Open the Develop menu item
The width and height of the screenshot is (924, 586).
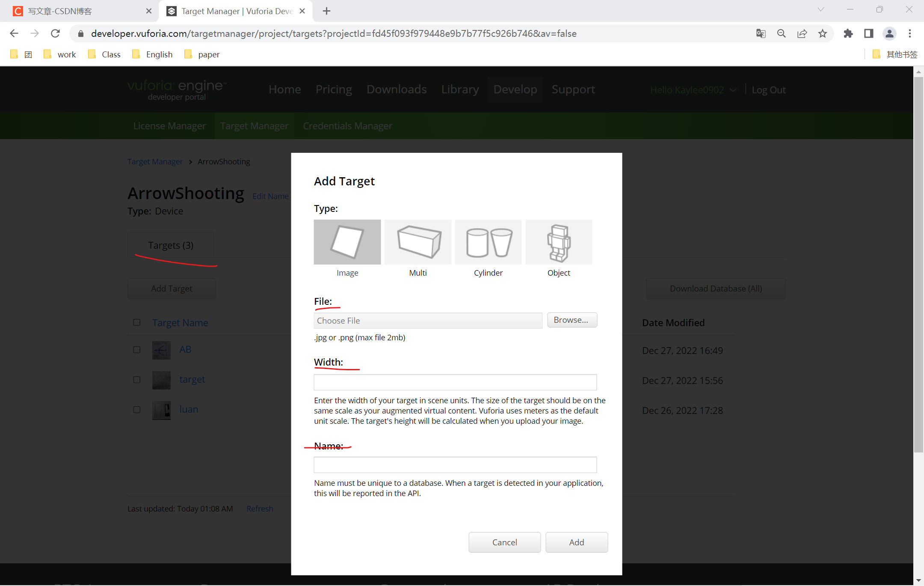(x=515, y=89)
